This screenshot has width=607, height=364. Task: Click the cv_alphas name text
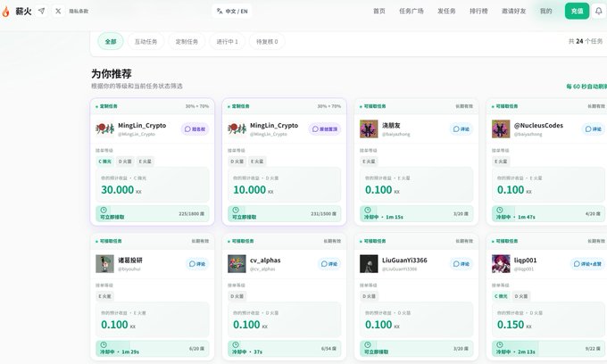(265, 261)
